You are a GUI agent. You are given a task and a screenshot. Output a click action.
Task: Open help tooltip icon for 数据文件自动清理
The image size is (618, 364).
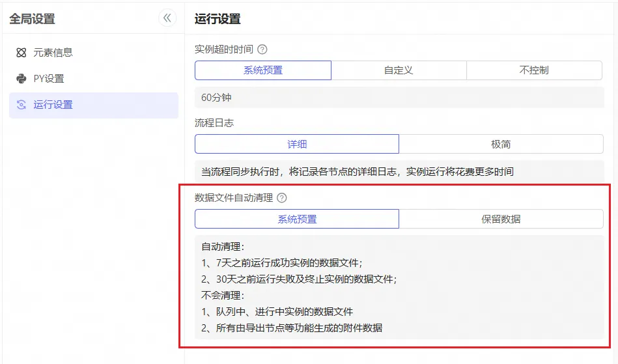point(282,198)
